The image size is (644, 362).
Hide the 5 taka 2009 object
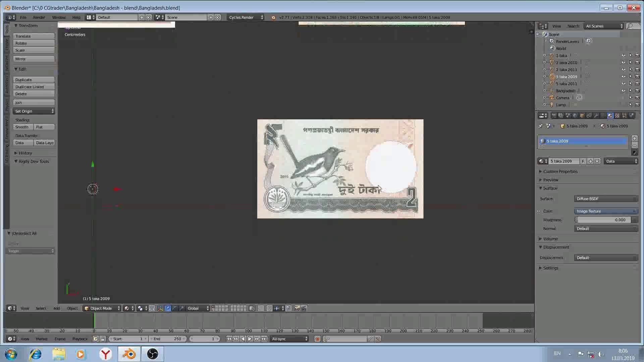pyautogui.click(x=623, y=77)
